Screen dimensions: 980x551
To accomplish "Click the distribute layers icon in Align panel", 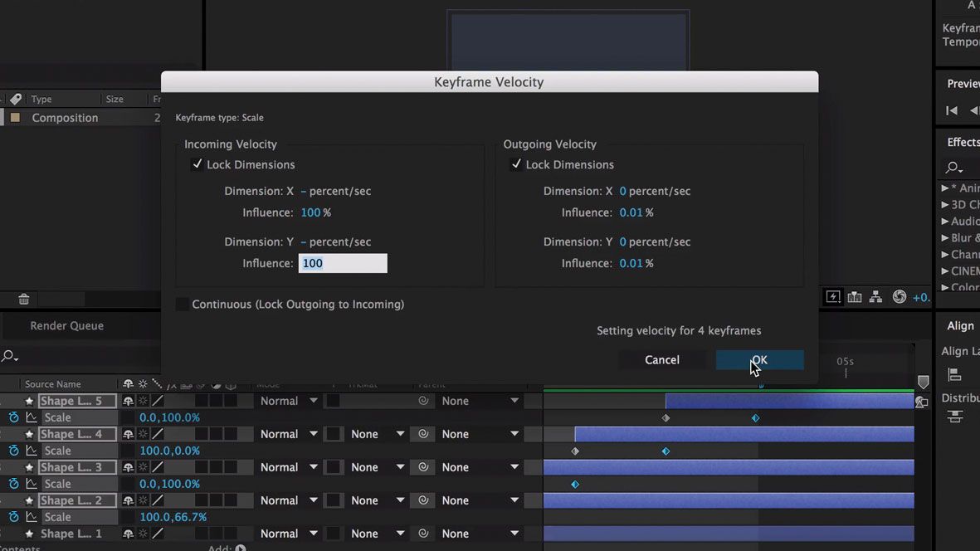I will pos(955,415).
